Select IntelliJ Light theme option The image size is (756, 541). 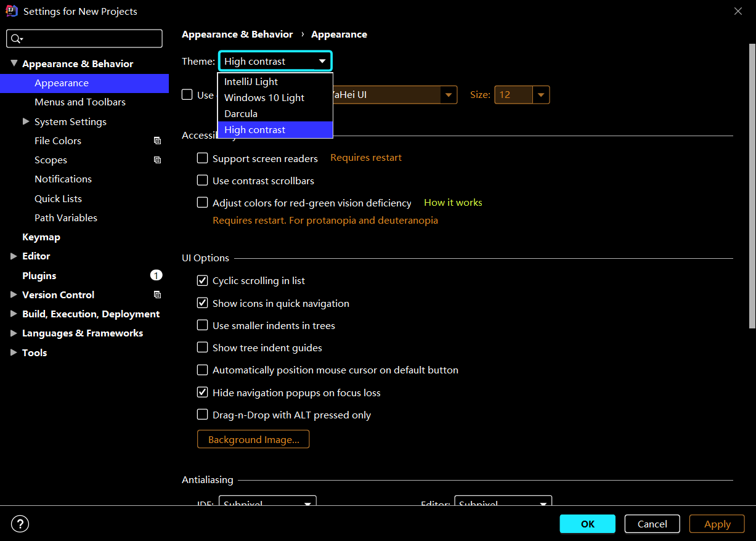(275, 81)
